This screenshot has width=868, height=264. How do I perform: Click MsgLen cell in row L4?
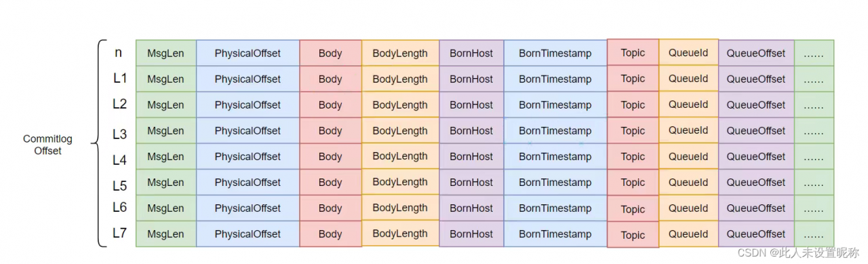click(166, 156)
